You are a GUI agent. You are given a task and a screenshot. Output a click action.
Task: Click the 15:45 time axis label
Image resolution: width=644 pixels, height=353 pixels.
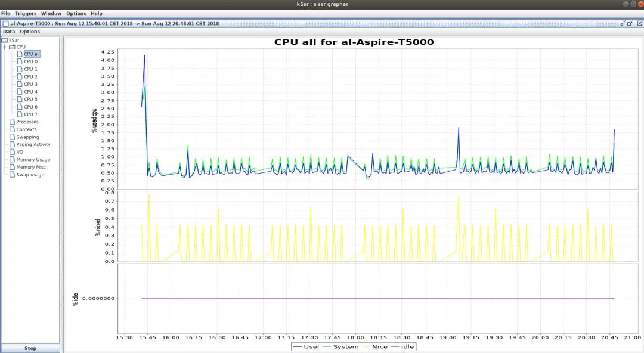(147, 337)
